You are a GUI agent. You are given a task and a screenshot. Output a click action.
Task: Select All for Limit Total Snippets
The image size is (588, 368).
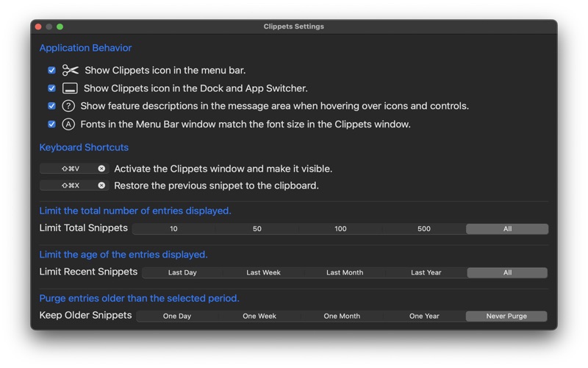pos(507,229)
